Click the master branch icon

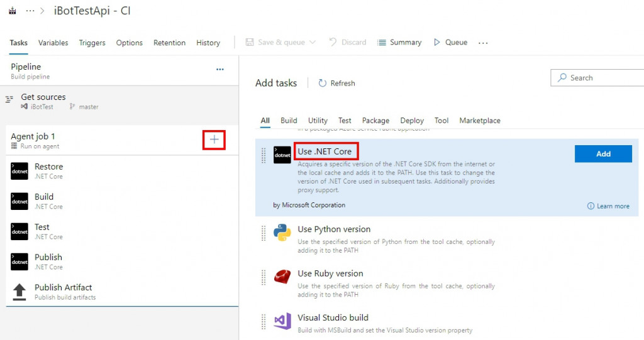click(72, 106)
